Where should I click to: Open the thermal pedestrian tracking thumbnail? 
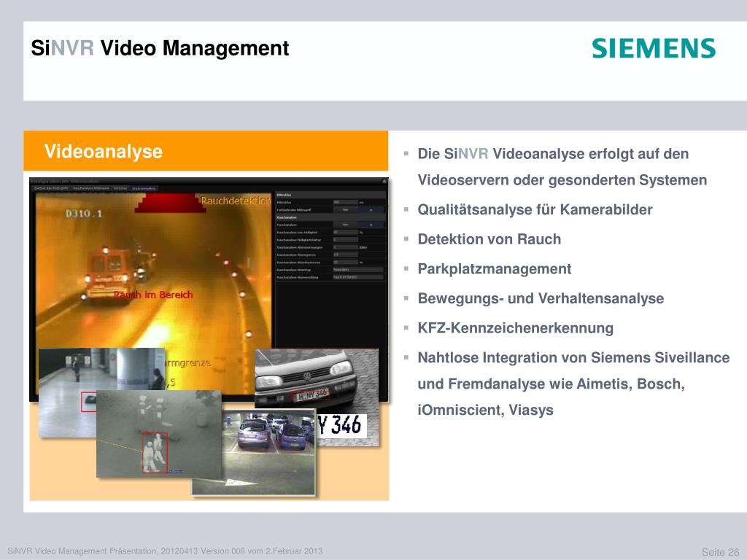[x=159, y=434]
